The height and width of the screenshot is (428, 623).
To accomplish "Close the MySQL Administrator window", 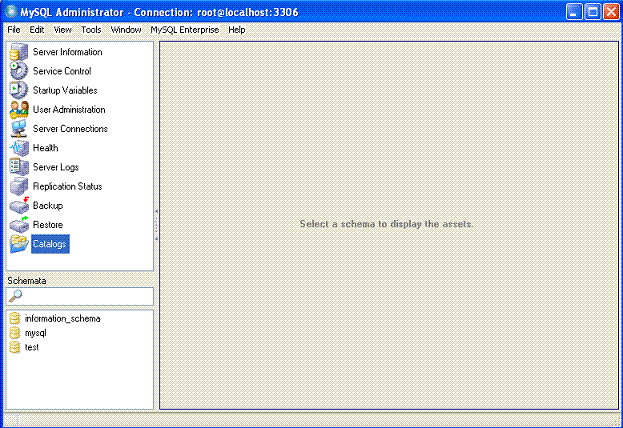I will (611, 12).
